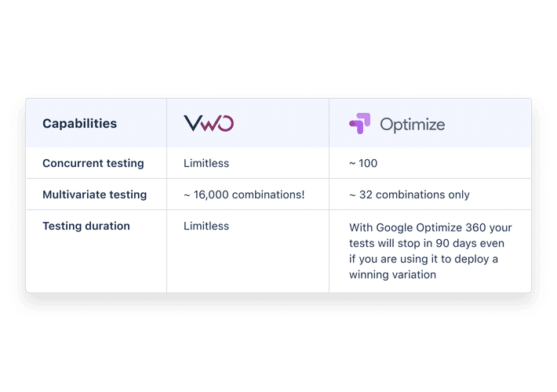This screenshot has width=557, height=392.
Task: Click 'if you are using it to deploy' line
Action: pyautogui.click(x=423, y=259)
